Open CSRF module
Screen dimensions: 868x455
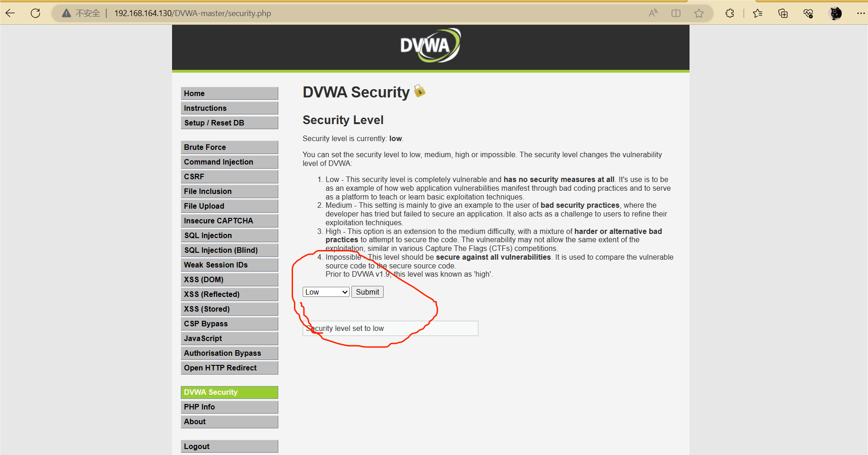230,176
